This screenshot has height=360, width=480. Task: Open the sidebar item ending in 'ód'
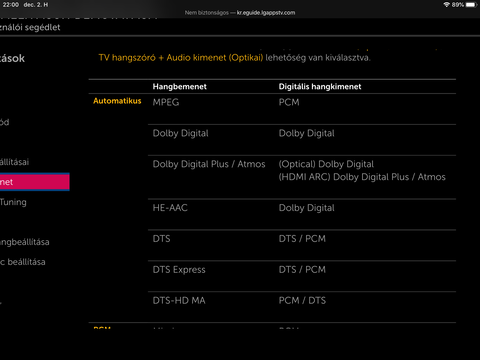pos(4,122)
